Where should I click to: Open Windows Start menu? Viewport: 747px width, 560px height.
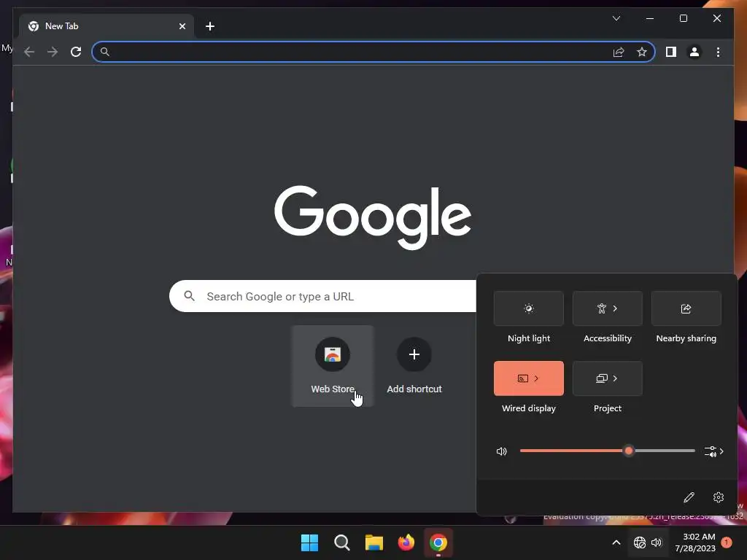point(309,542)
